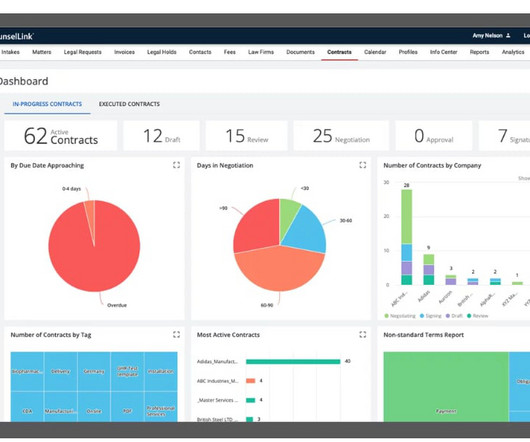Click the Number of Contracts by Company title

pos(432,165)
